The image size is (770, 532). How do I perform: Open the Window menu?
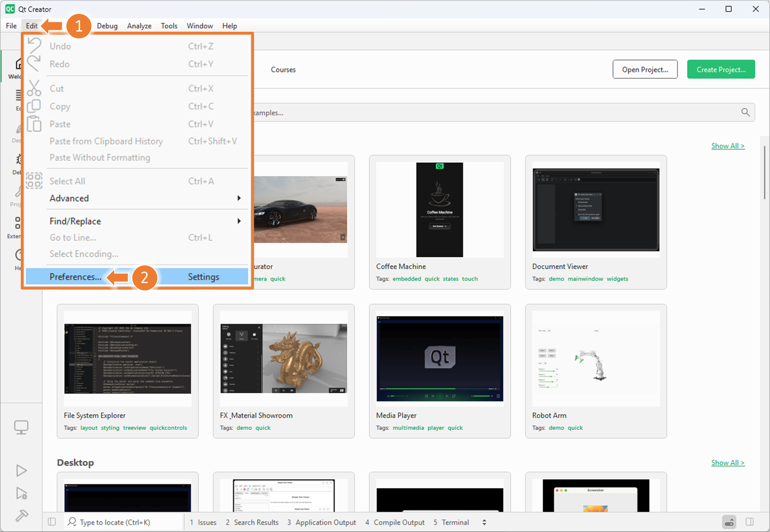point(199,26)
